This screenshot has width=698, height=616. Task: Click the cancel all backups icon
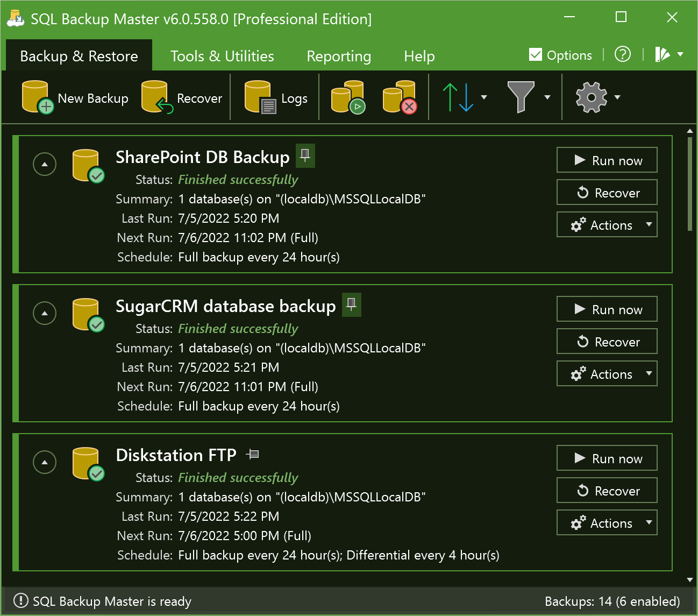coord(400,97)
